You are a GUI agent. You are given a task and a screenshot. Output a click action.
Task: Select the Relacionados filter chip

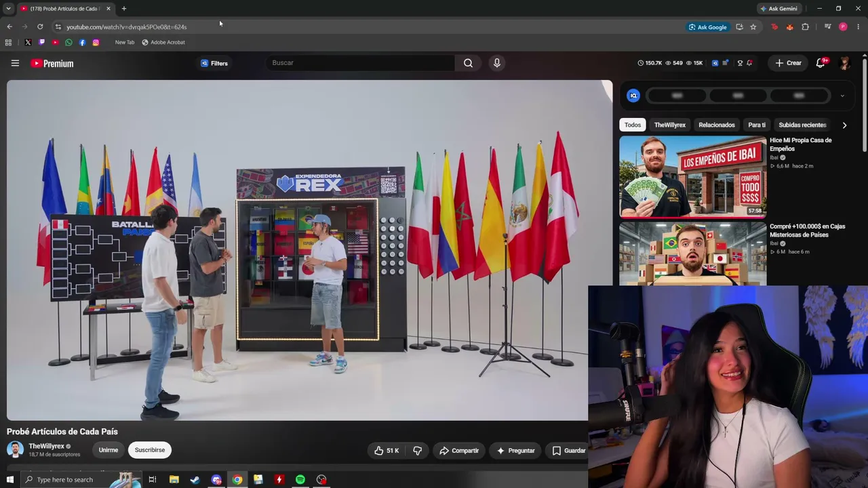click(717, 125)
